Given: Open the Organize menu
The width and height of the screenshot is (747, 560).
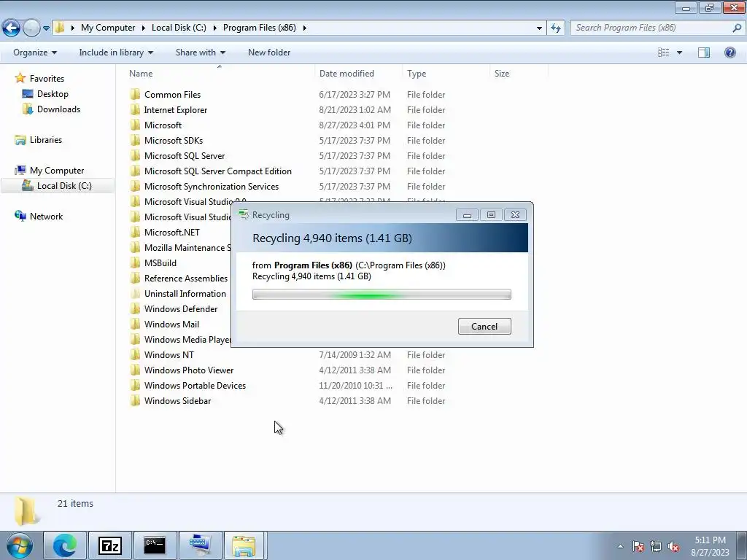Looking at the screenshot, I should click(35, 52).
